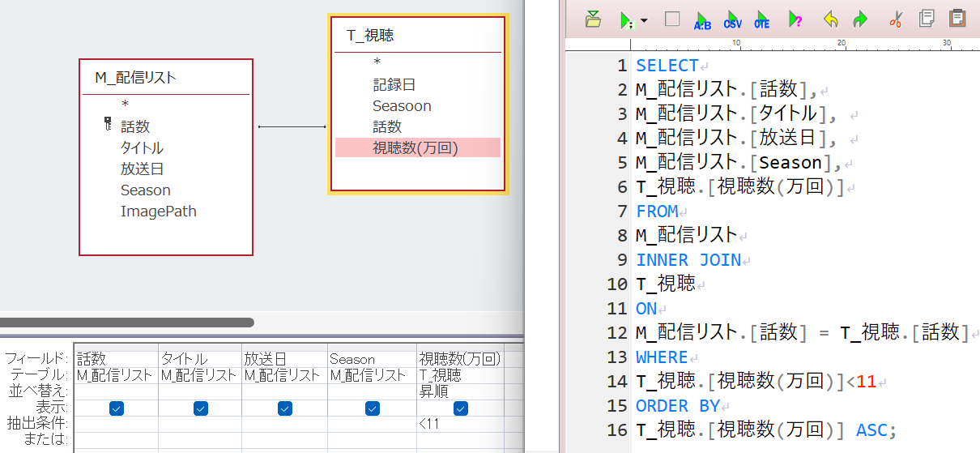Select the 視聴数(万回) field in the T_視聴 table
This screenshot has width=980, height=453.
tap(418, 147)
